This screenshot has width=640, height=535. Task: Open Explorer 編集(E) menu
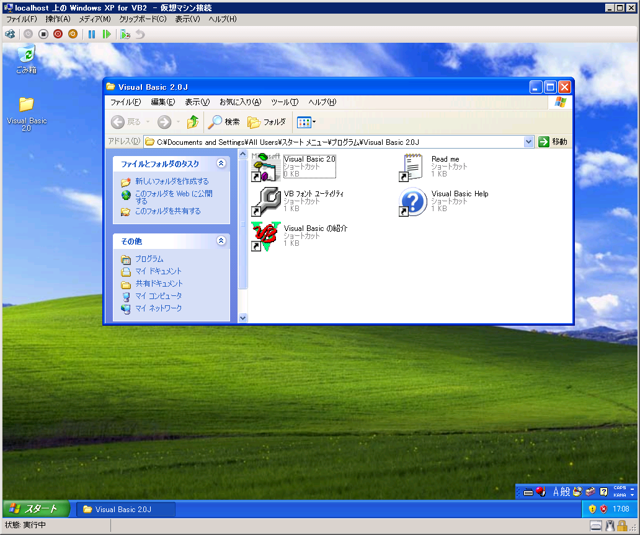(x=162, y=102)
